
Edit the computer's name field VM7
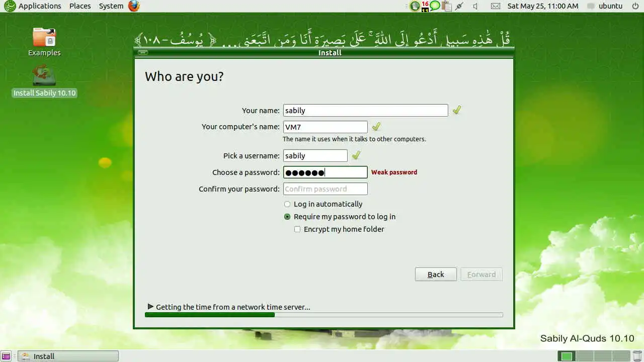coord(325,127)
